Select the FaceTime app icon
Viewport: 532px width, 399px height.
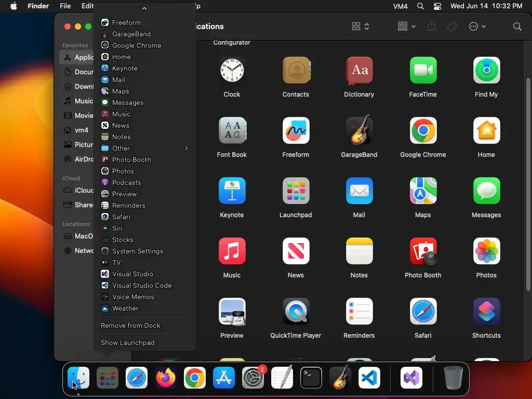(x=423, y=70)
